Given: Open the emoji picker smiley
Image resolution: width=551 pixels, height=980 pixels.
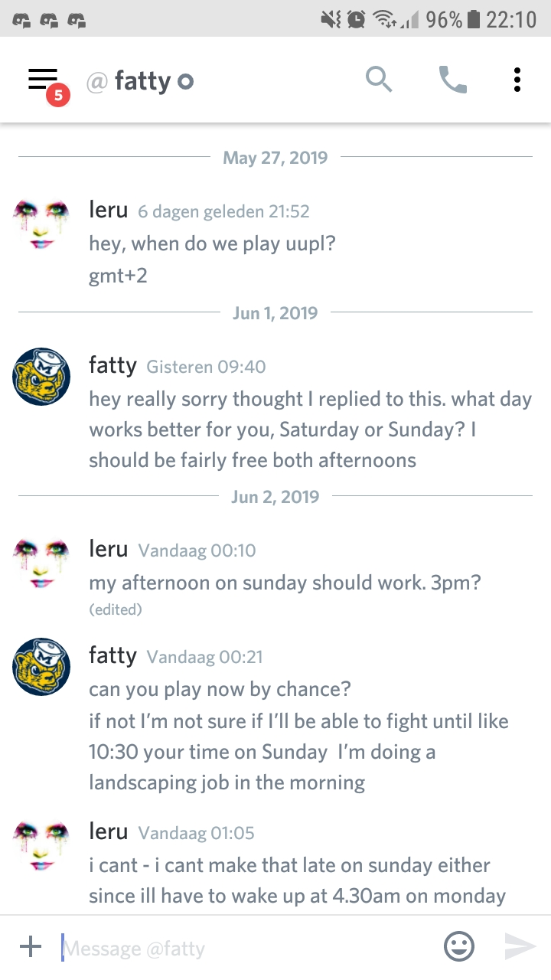Looking at the screenshot, I should [459, 947].
